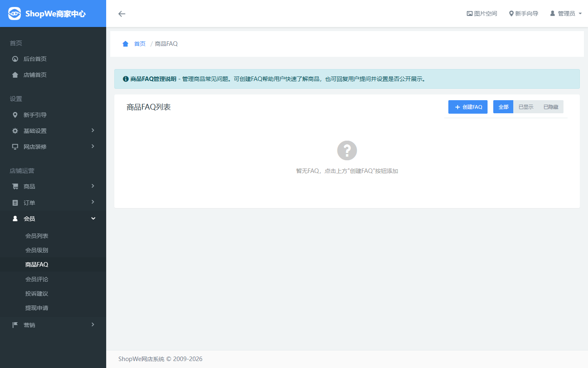Click the 创建FAQ button
This screenshot has height=368, width=588.
coord(468,107)
